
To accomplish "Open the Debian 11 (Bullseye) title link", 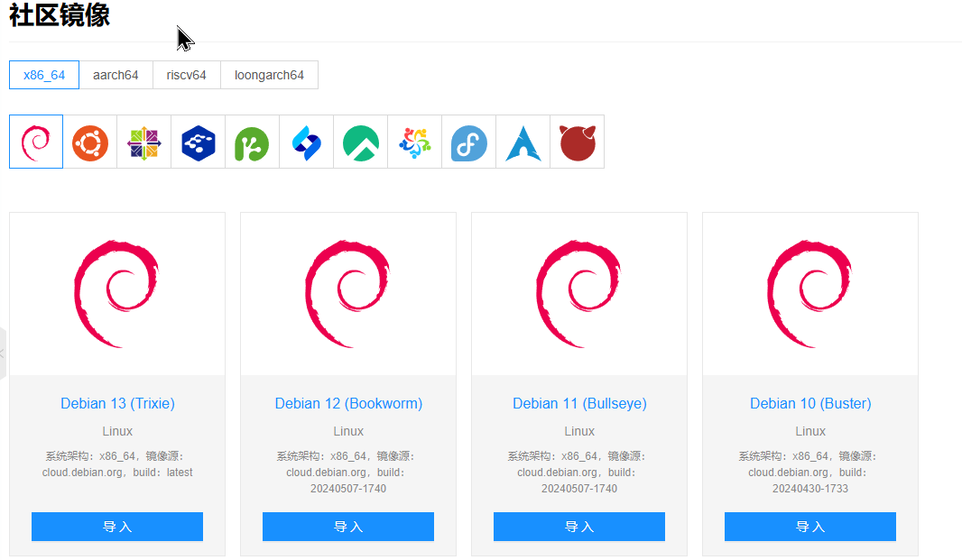I will click(579, 403).
